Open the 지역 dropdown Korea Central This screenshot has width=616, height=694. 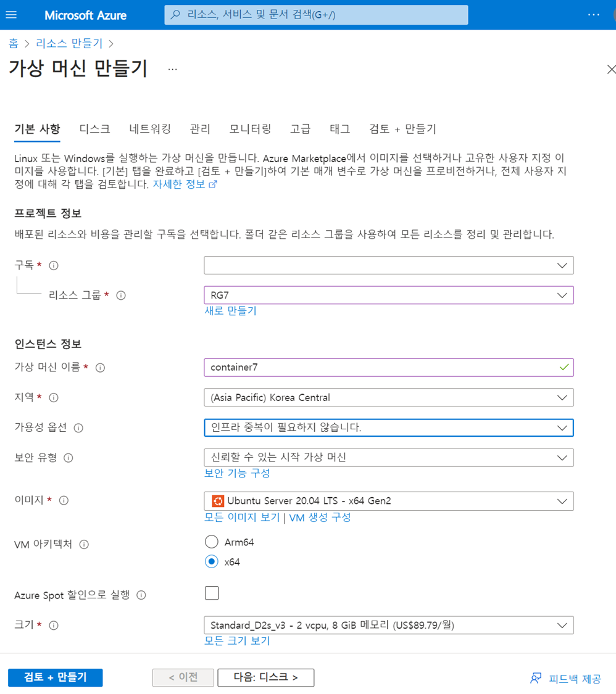(389, 397)
